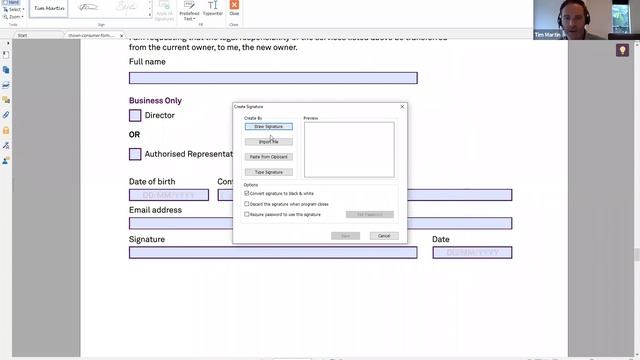Click the red Close ribbon button
This screenshot has height=360, width=640.
(234, 8)
